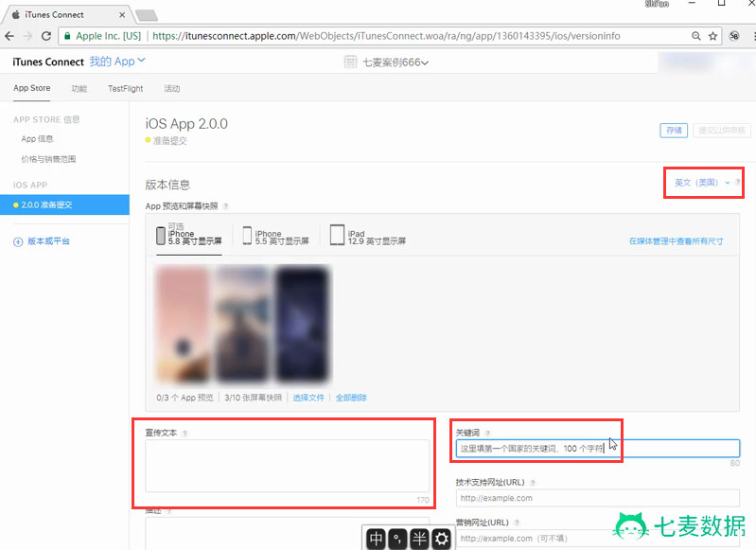
Task: Click the help icon beside 技术支持网址(URL)
Action: click(x=533, y=483)
